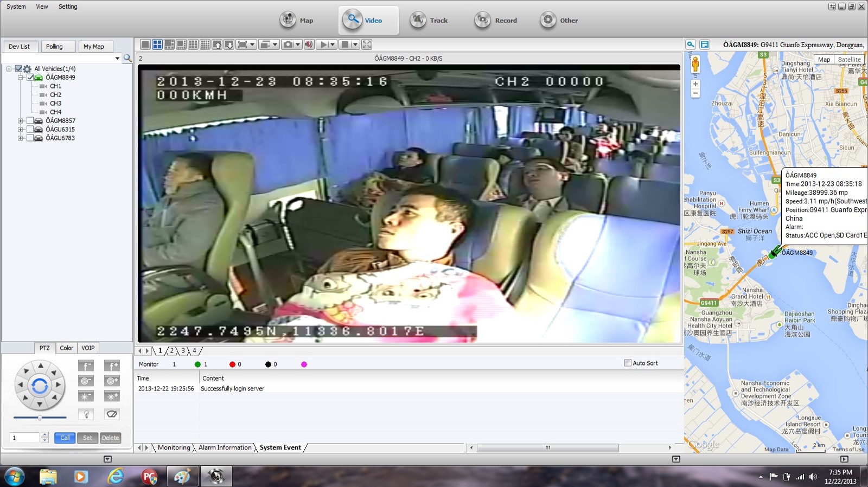Activate the PTZ wiper control
Viewport: 868px width, 487px height.
coord(112,414)
